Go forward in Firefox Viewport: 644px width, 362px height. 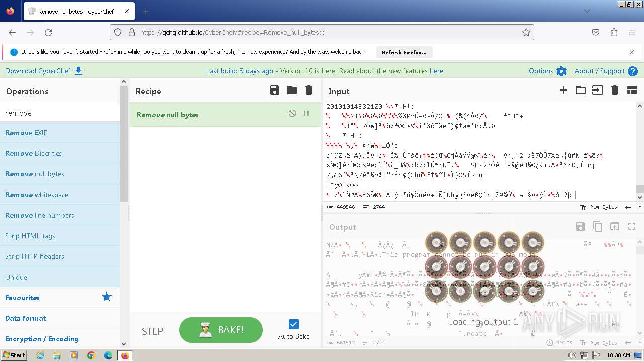[30, 32]
